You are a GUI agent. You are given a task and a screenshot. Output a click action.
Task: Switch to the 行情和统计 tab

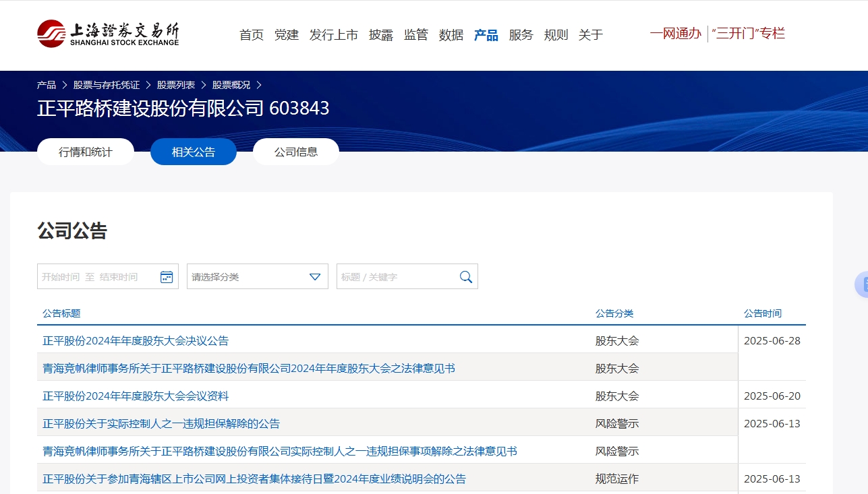point(86,152)
